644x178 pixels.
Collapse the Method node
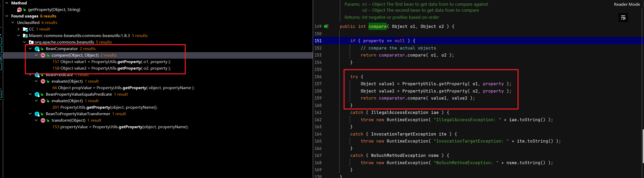(x=7, y=3)
